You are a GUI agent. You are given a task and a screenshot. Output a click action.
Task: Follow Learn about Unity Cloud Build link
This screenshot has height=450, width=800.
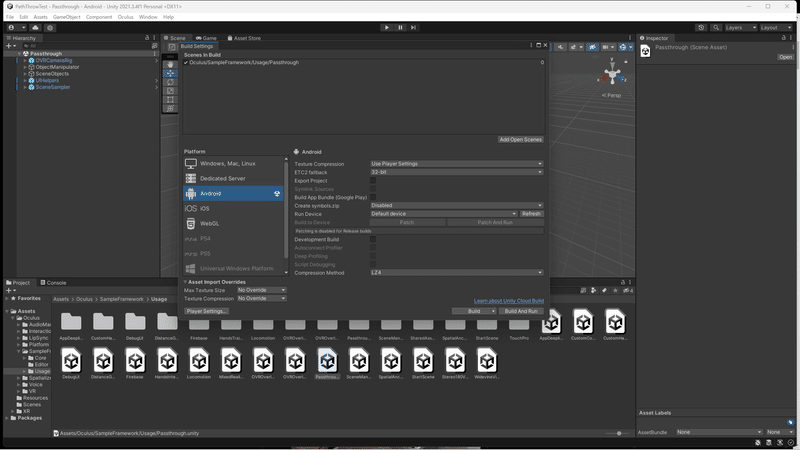pos(509,301)
